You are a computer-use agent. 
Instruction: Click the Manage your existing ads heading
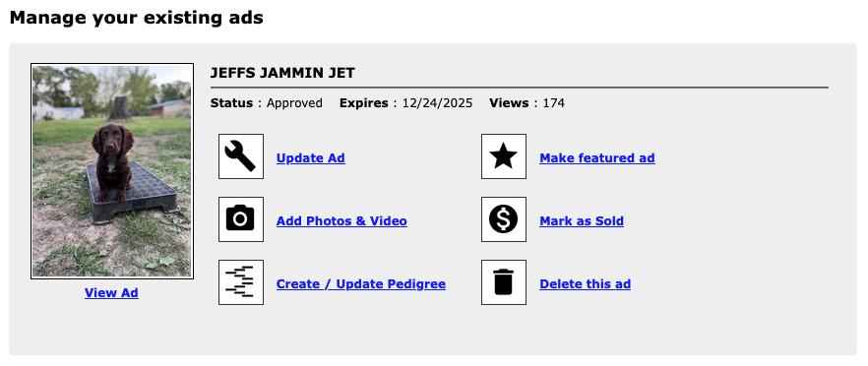click(136, 18)
